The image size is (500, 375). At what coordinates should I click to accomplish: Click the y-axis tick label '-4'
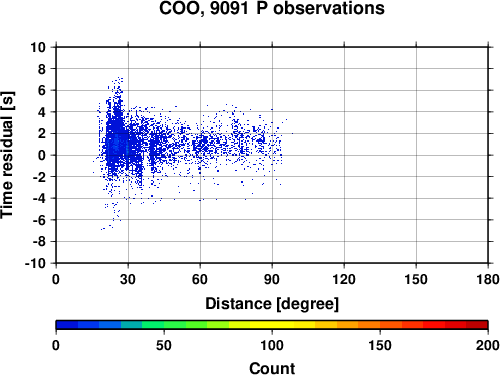click(39, 198)
